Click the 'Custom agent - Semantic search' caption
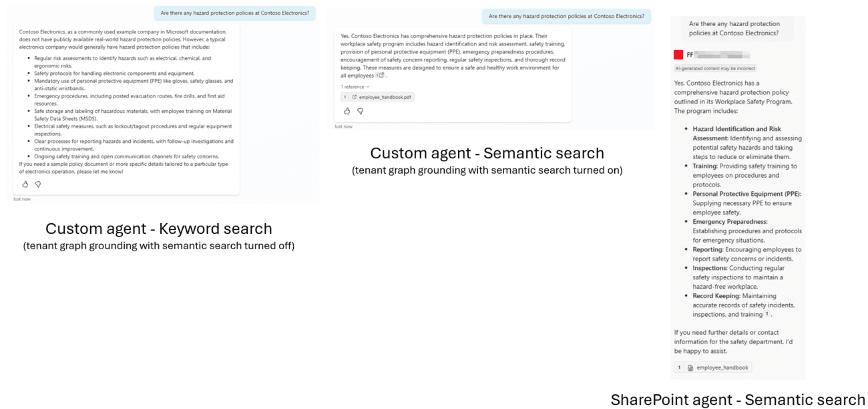 click(x=487, y=154)
